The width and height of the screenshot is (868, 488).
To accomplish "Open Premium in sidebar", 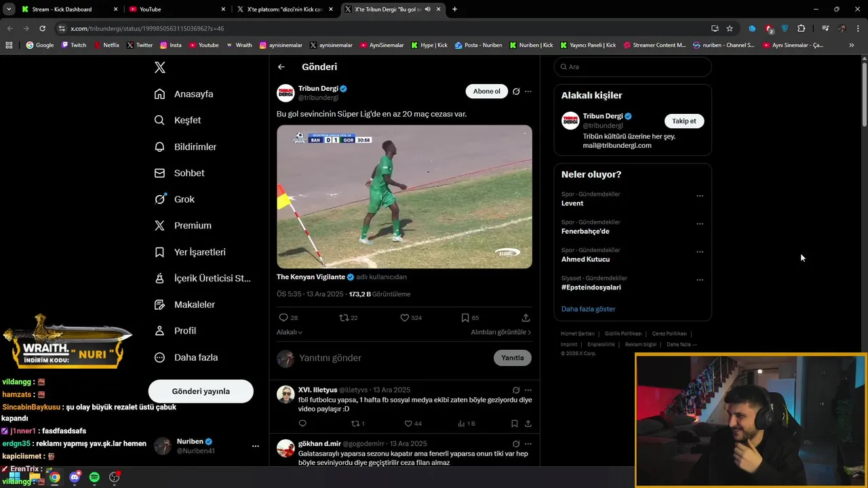I will pyautogui.click(x=182, y=225).
